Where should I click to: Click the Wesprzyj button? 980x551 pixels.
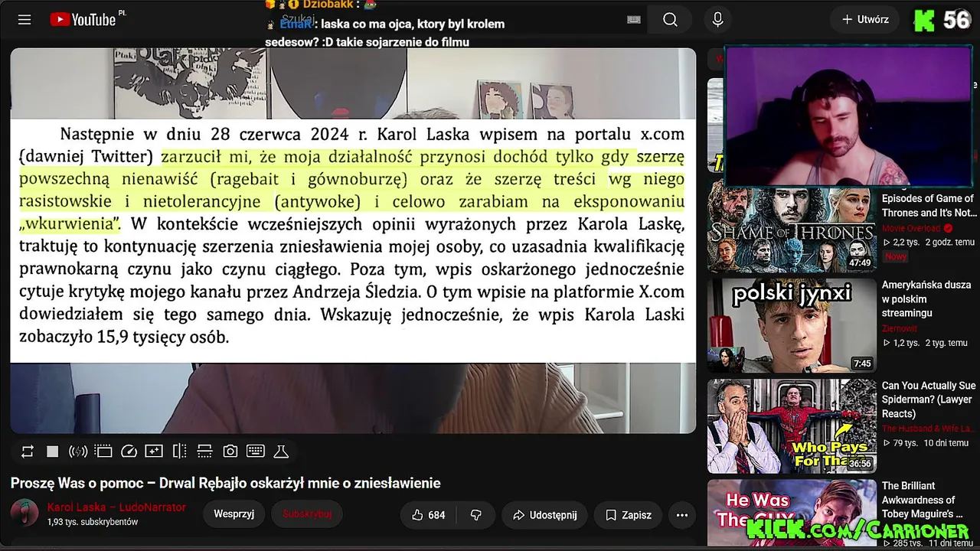tap(234, 514)
